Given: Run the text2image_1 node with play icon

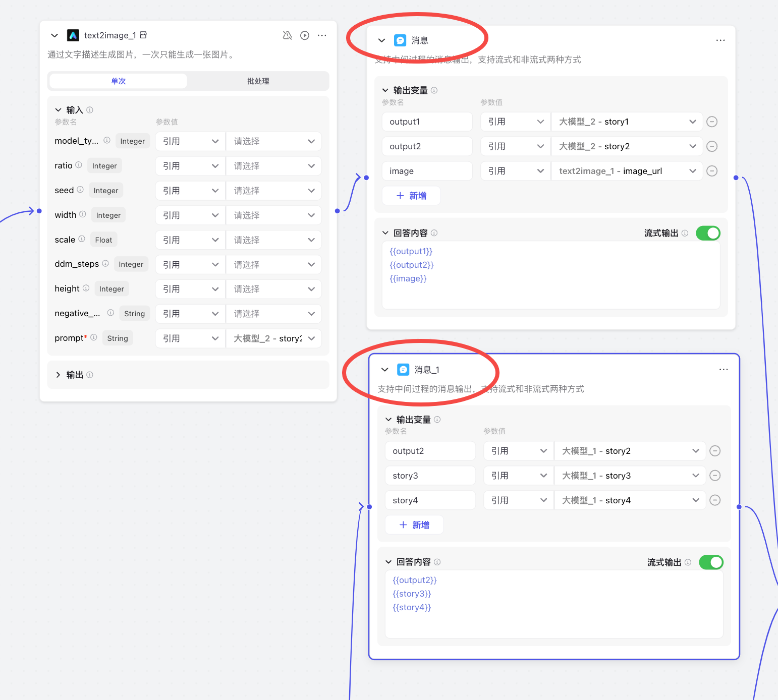Looking at the screenshot, I should 305,35.
